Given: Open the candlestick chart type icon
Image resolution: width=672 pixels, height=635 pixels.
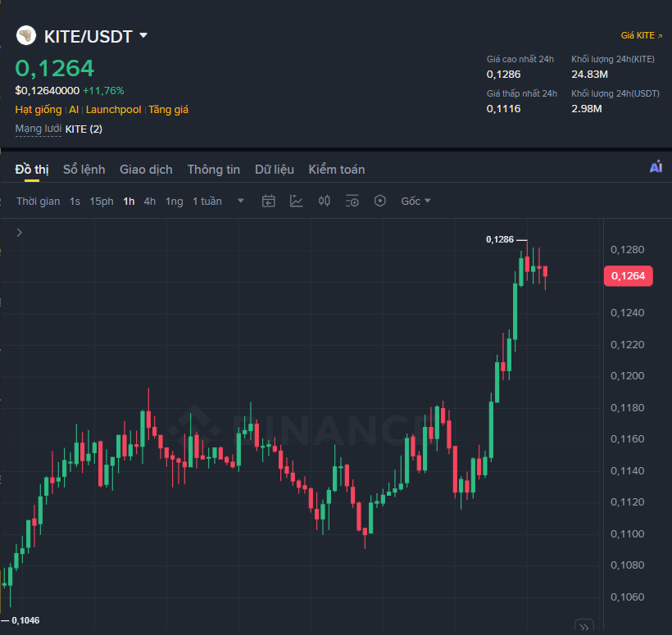Looking at the screenshot, I should pyautogui.click(x=325, y=201).
